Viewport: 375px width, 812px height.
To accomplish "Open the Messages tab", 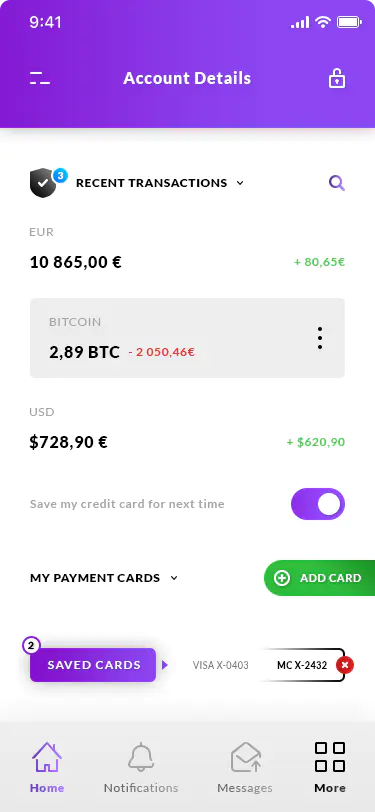I will (x=245, y=768).
